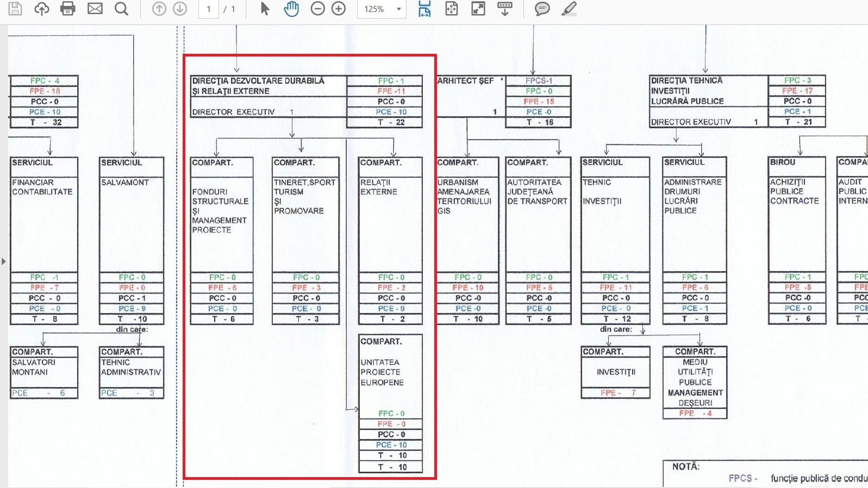The width and height of the screenshot is (868, 488).
Task: Open the read mode toolbar dropdown
Action: [504, 9]
